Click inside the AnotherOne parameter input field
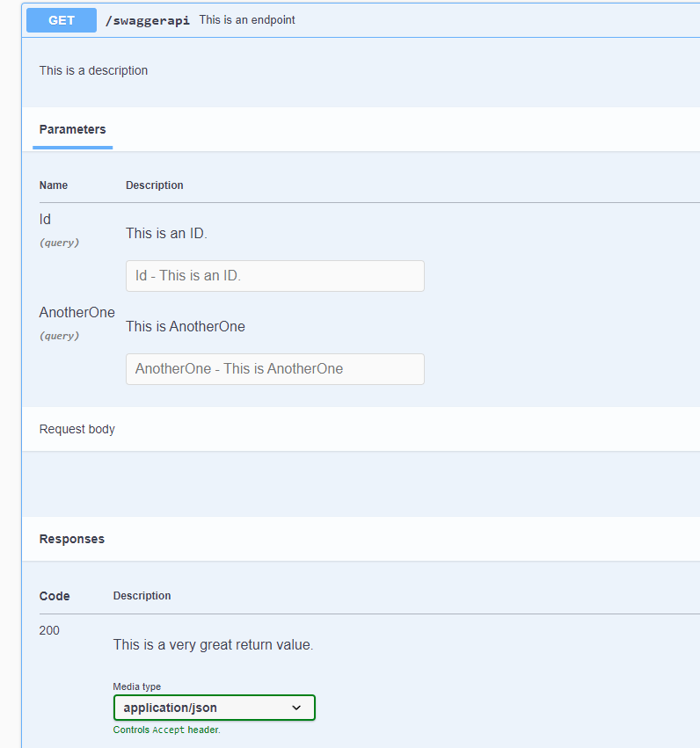The image size is (700, 748). (274, 368)
